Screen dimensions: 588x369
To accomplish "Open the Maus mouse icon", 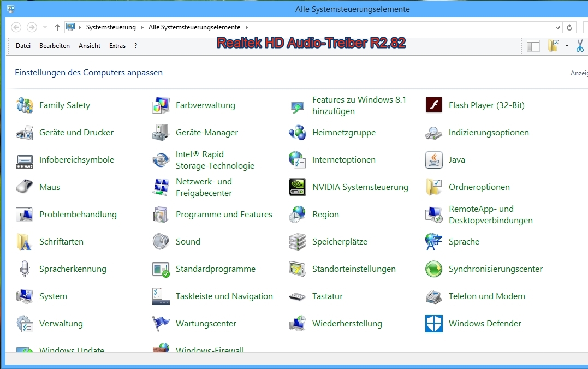I will click(x=25, y=186).
